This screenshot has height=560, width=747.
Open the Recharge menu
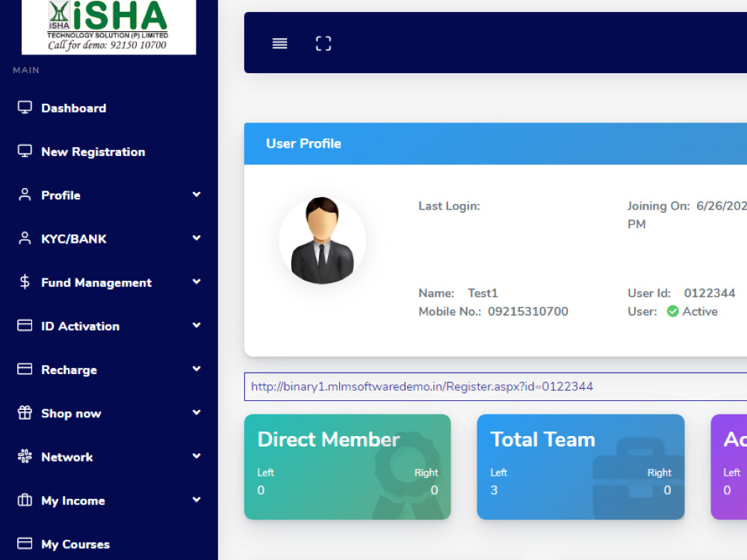pyautogui.click(x=69, y=370)
